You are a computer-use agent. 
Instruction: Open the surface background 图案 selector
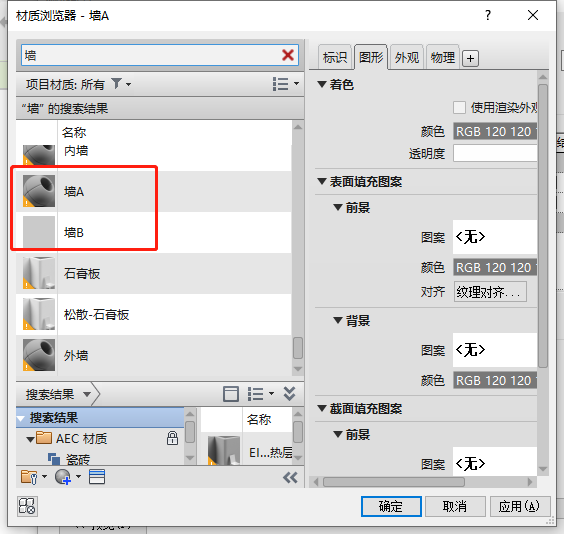495,350
